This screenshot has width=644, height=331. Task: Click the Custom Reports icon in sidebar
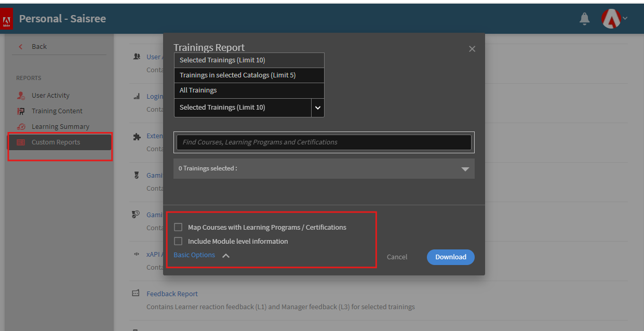(x=21, y=142)
